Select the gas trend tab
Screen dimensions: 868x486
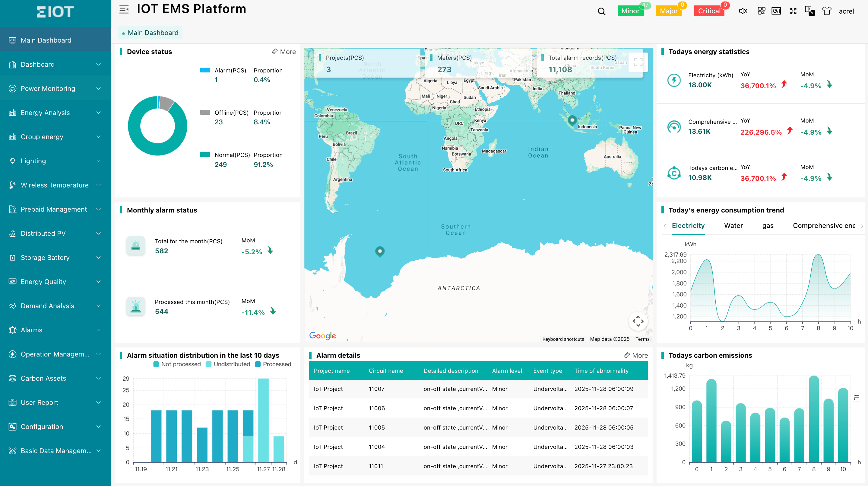click(x=768, y=225)
